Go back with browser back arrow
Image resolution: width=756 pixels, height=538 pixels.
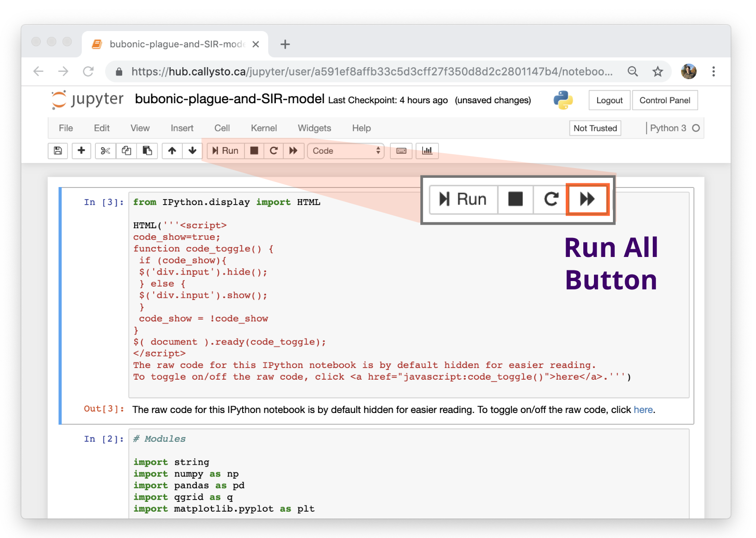tap(38, 71)
